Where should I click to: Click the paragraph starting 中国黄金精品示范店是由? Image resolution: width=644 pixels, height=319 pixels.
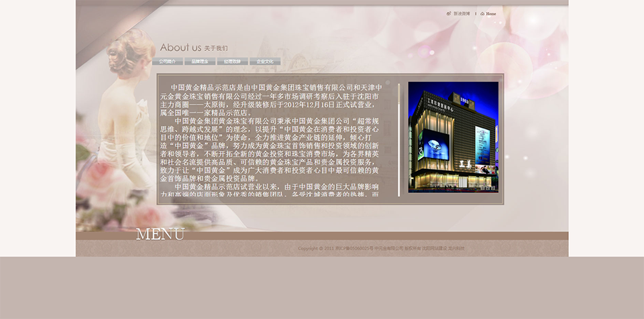(270, 100)
